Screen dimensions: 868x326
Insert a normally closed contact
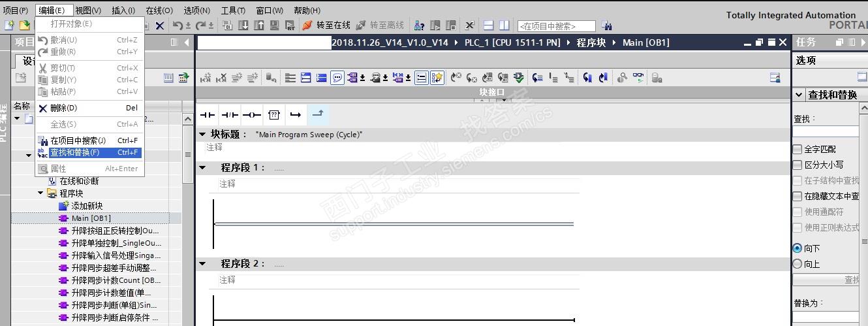point(229,115)
